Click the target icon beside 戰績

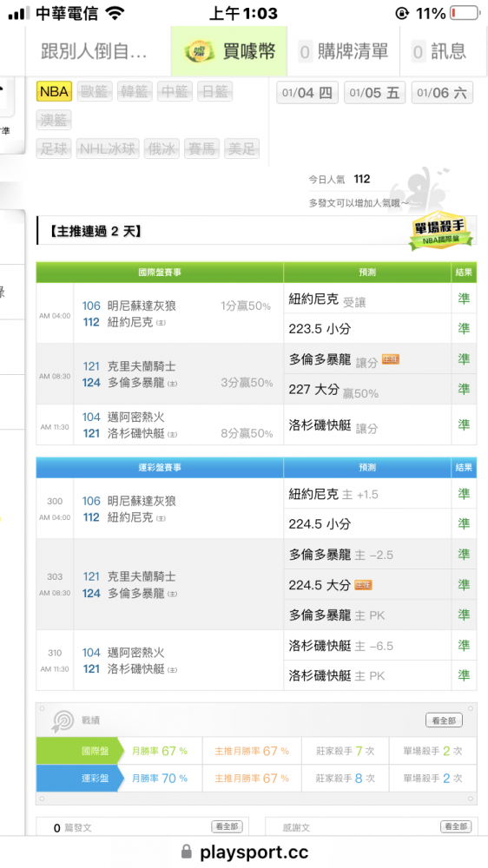click(63, 720)
